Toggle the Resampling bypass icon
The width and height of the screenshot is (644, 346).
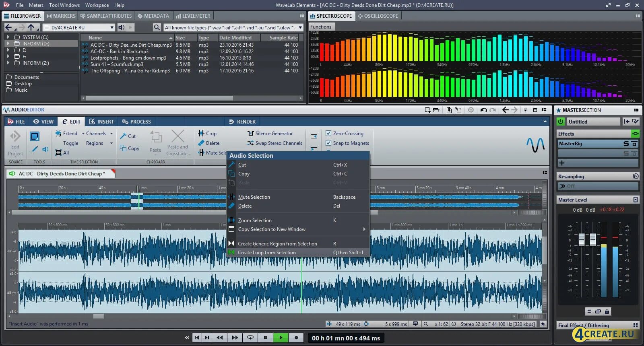pyautogui.click(x=635, y=176)
